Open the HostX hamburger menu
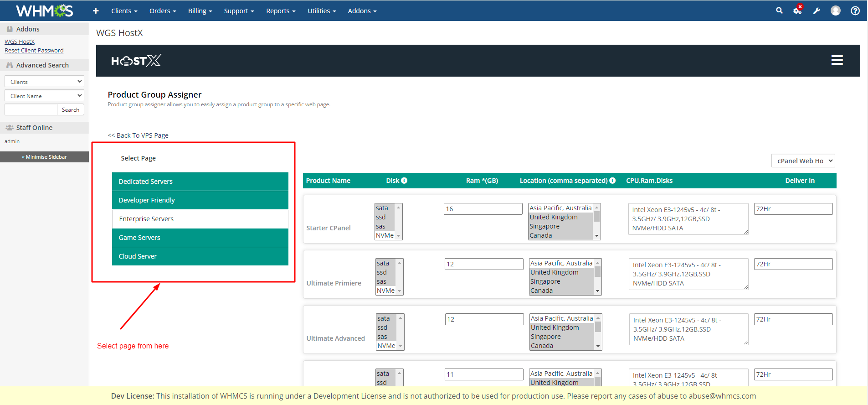Screen dimensions: 868x405 pos(837,60)
